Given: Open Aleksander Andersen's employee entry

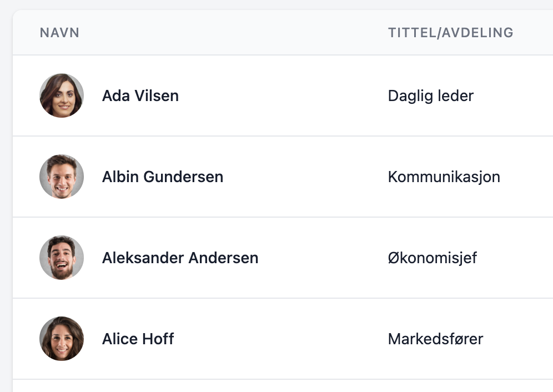Looking at the screenshot, I should coord(180,258).
